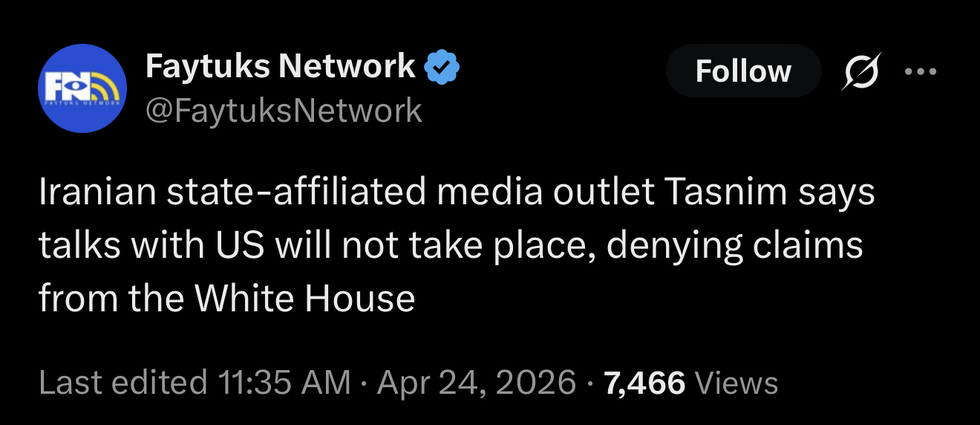Click 'White House' in the tweet body
The width and height of the screenshot is (980, 425).
coord(304,299)
